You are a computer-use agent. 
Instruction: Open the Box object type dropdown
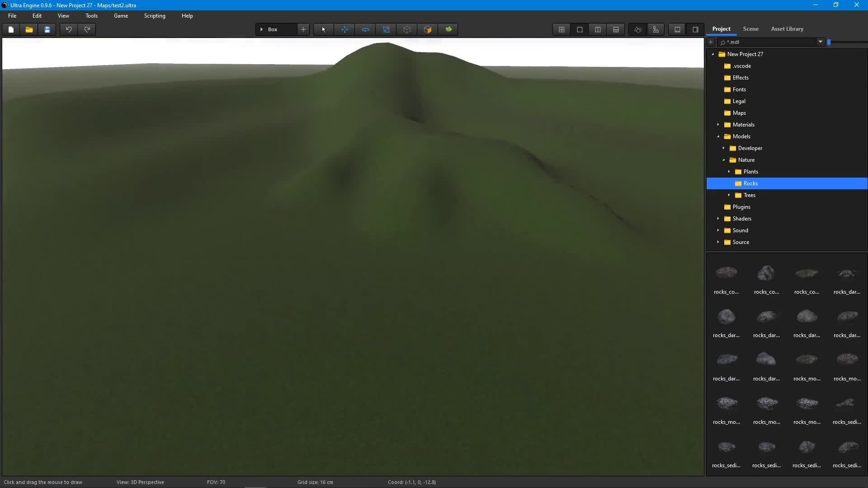point(277,29)
